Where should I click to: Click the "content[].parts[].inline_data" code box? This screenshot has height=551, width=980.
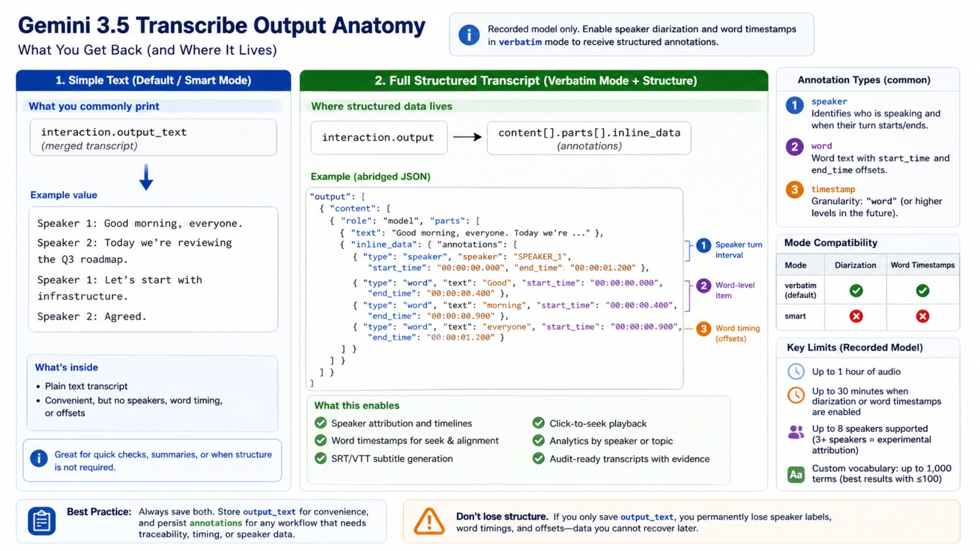[589, 138]
